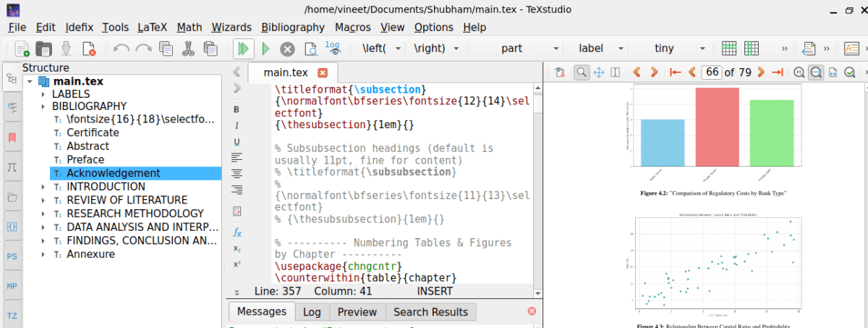Open the PDF viewer with the magnifier page icon
Viewport: 868px width, 328px height.
pos(310,49)
